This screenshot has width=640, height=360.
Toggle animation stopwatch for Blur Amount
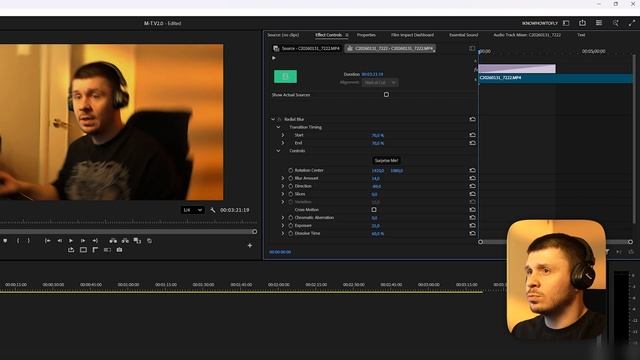291,178
